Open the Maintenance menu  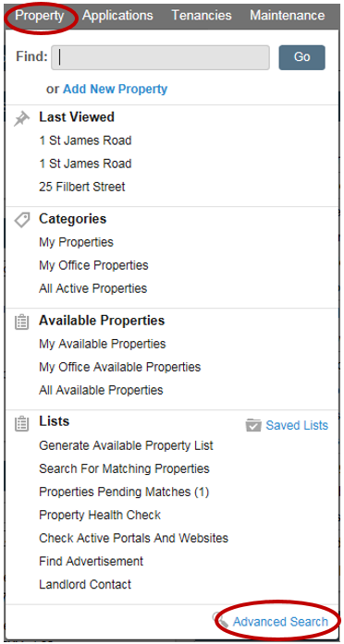point(288,16)
